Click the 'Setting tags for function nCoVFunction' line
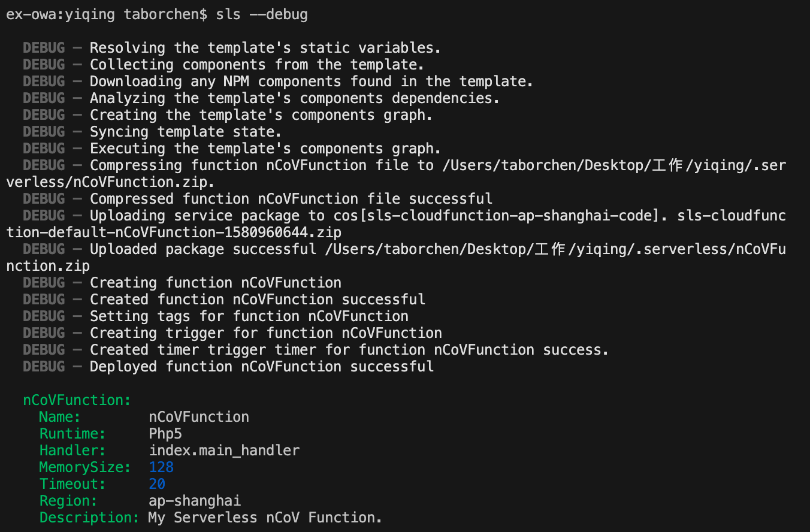 tap(249, 316)
